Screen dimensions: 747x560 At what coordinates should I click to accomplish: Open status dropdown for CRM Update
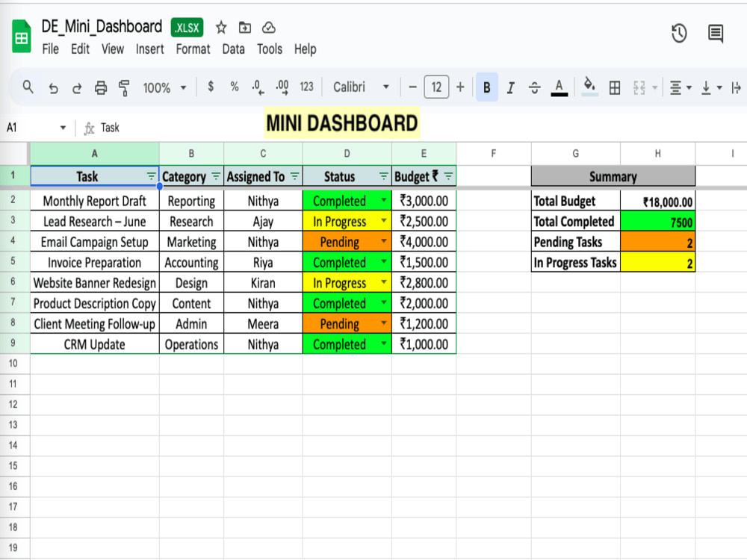pyautogui.click(x=383, y=343)
